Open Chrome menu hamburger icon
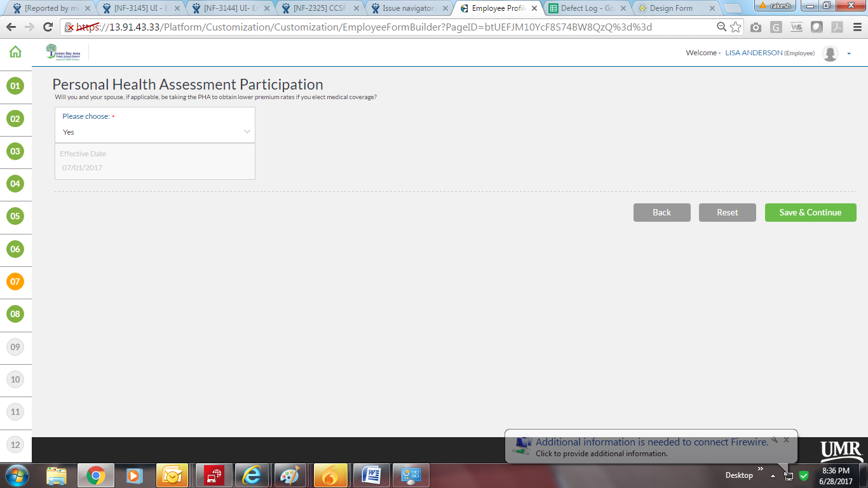The width and height of the screenshot is (868, 488). (x=857, y=27)
